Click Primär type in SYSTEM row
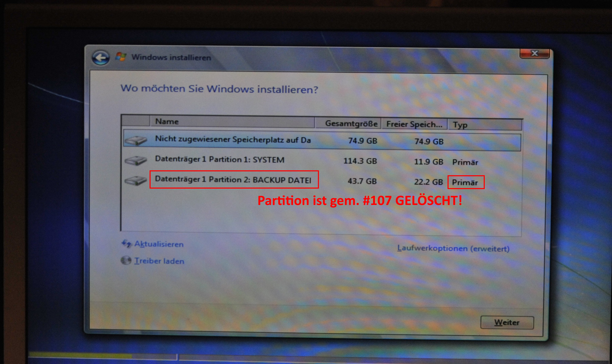 click(465, 162)
